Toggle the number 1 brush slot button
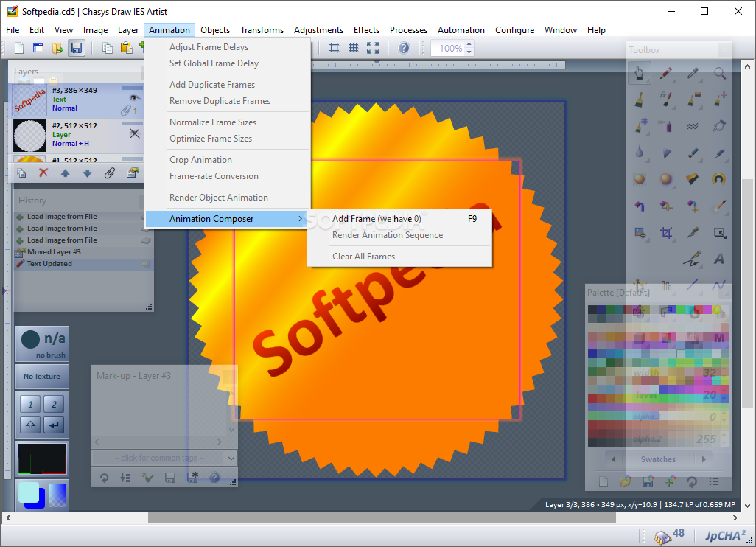The height and width of the screenshot is (547, 756). click(30, 404)
